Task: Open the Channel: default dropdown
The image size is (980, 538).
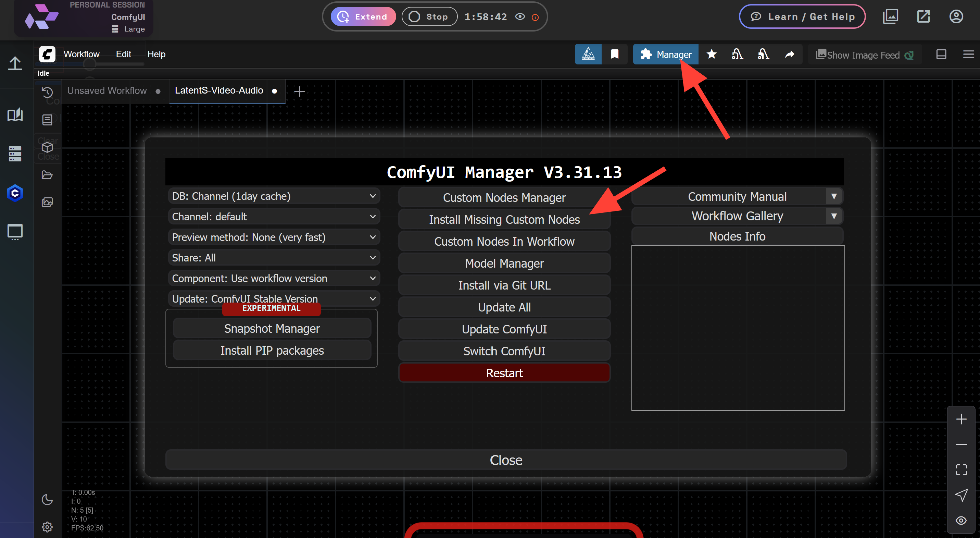Action: 274,217
